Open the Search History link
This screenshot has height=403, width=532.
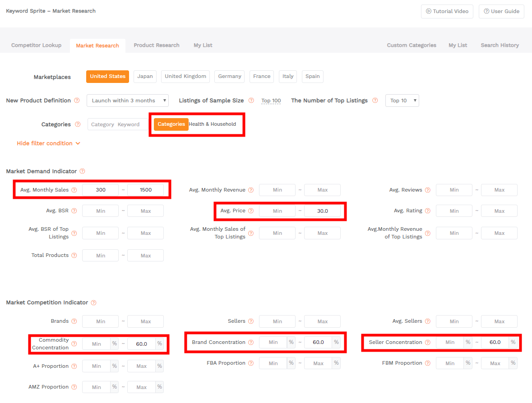[x=500, y=46]
